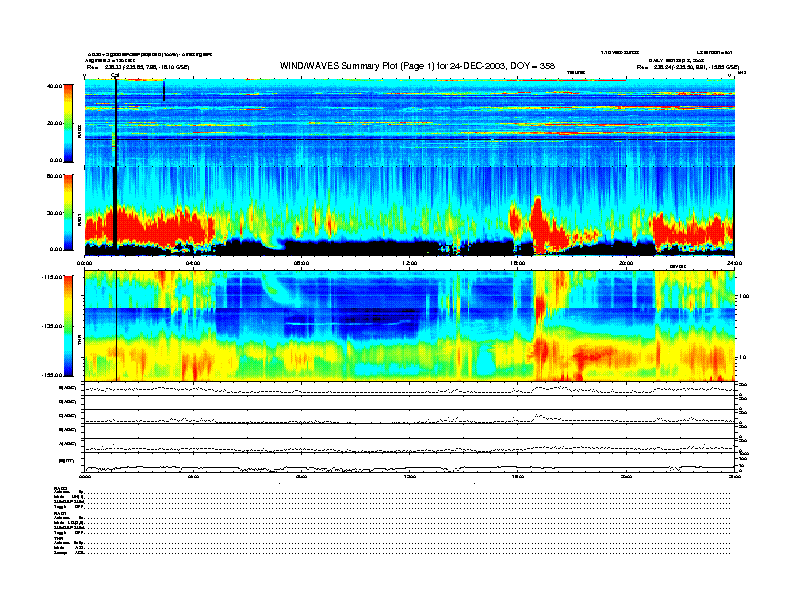Click the 12:00 label on the bottom line-plot axis
The height and width of the screenshot is (612, 792).
tap(410, 476)
